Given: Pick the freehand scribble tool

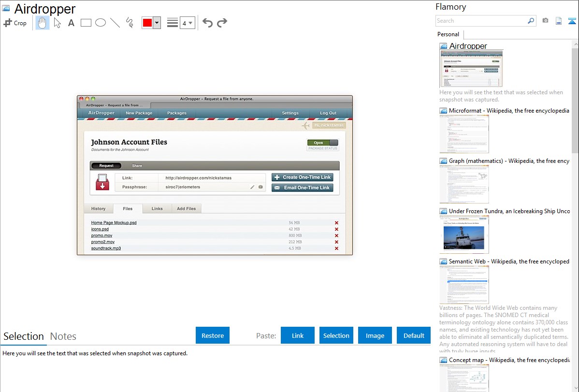Looking at the screenshot, I should 130,23.
